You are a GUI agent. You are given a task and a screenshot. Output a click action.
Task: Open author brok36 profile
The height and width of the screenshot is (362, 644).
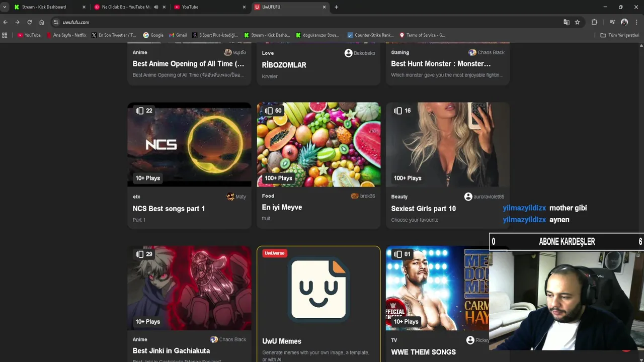[363, 196]
